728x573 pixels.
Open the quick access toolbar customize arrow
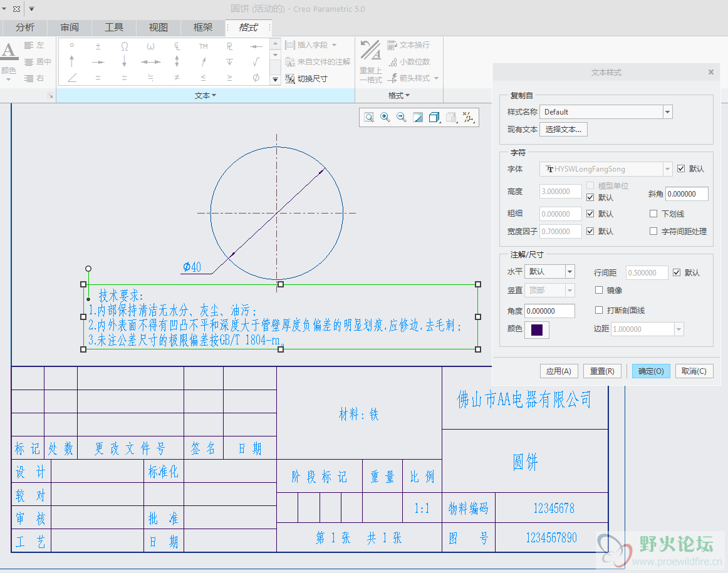(x=31, y=9)
